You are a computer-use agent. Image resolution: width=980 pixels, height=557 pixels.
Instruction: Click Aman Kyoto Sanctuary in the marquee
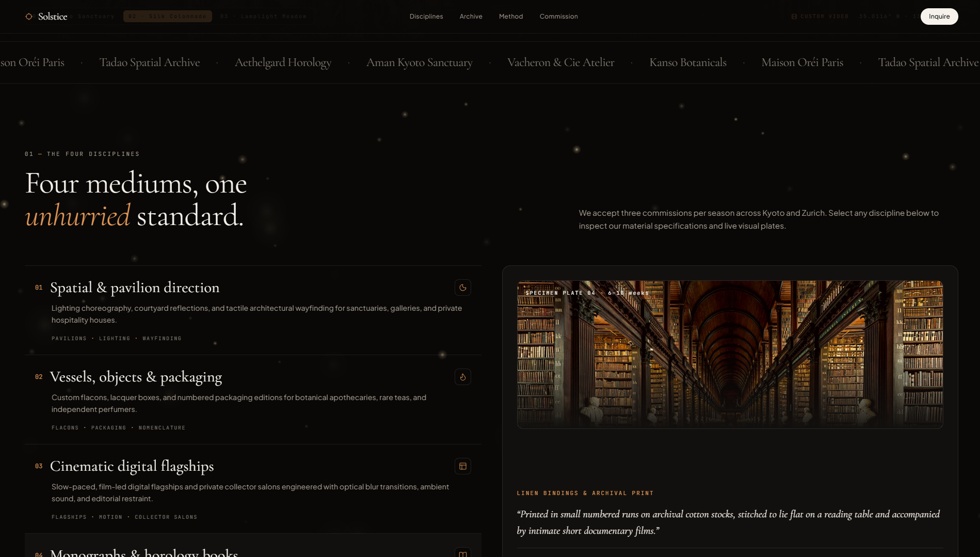[x=420, y=62]
